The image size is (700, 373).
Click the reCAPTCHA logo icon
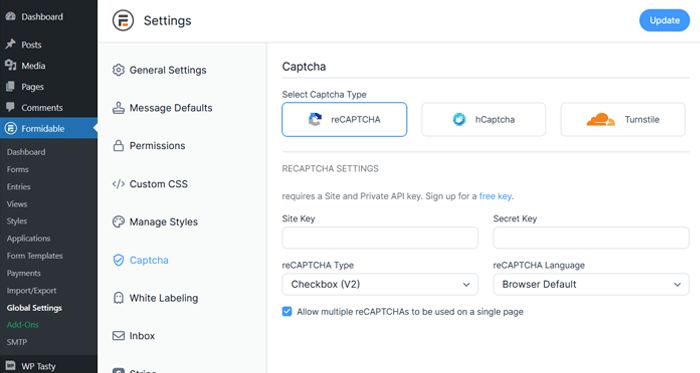tap(315, 119)
